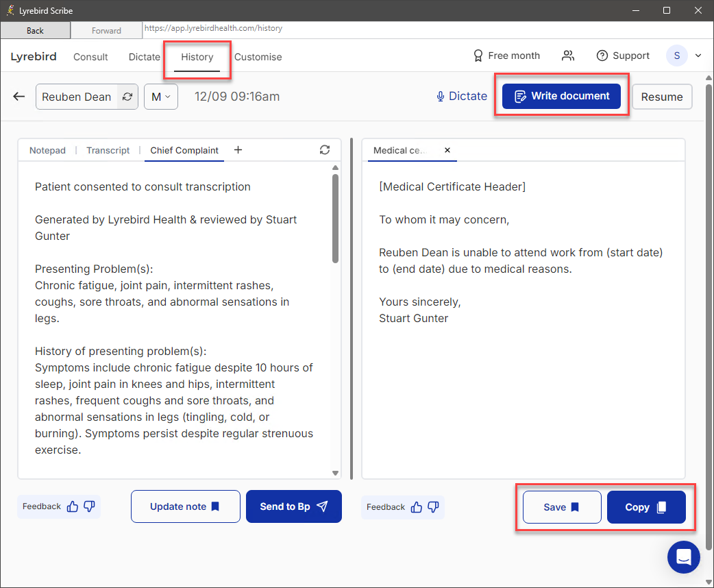Click 'History of presenting problem(s):' heading
Viewport: 714px width, 588px height.
(121, 351)
